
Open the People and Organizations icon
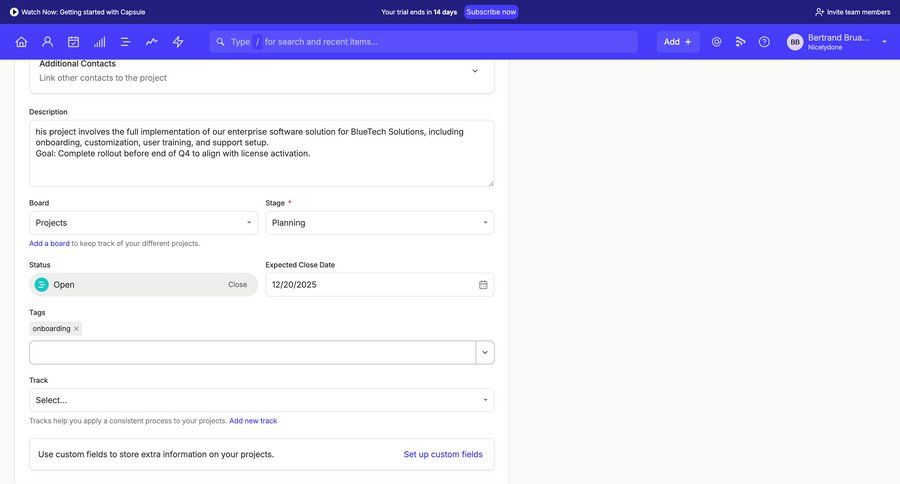coord(48,42)
